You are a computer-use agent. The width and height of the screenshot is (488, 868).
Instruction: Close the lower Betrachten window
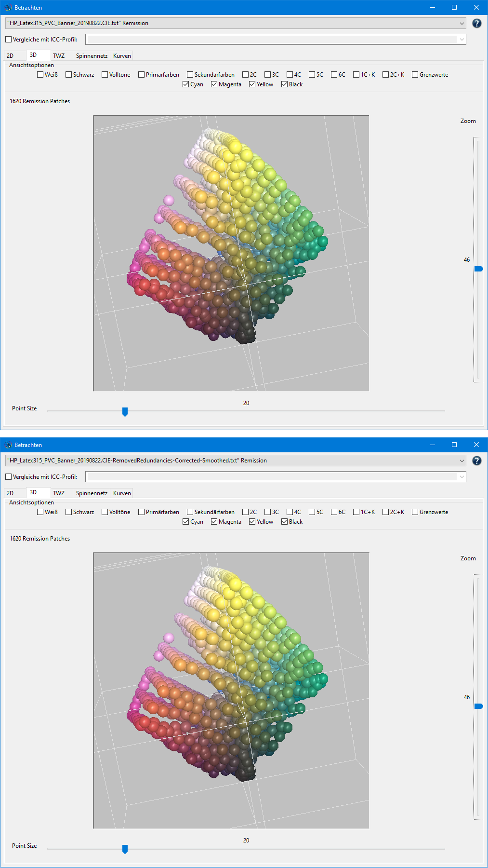click(x=476, y=445)
